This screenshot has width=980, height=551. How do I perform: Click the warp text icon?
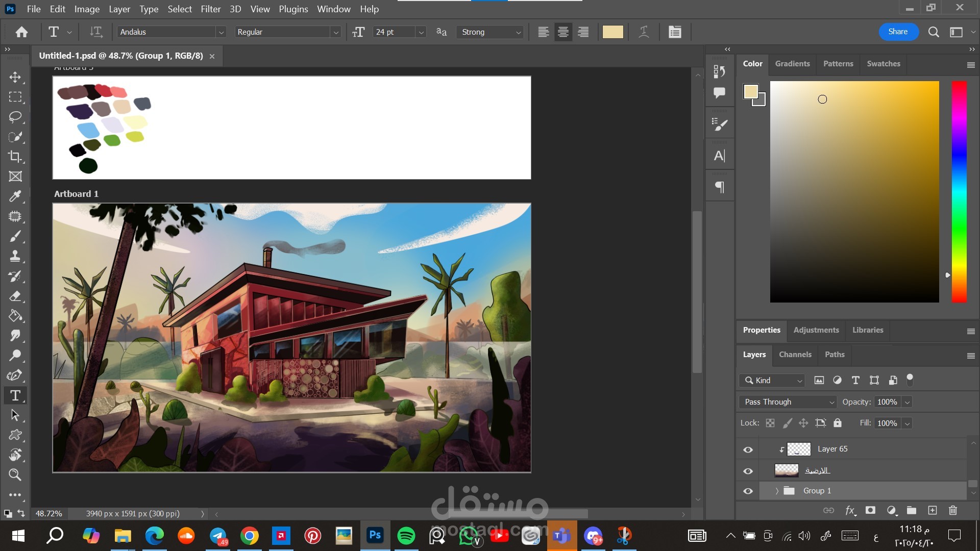[x=644, y=32]
